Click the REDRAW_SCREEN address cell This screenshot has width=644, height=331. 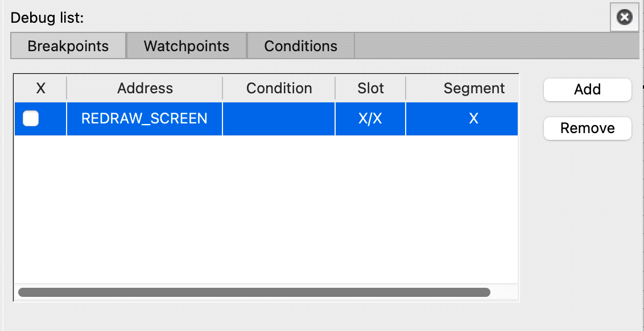[145, 119]
